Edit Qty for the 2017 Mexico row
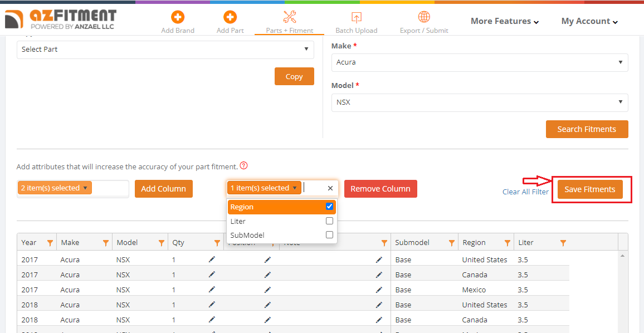This screenshot has height=333, width=644. pyautogui.click(x=212, y=290)
